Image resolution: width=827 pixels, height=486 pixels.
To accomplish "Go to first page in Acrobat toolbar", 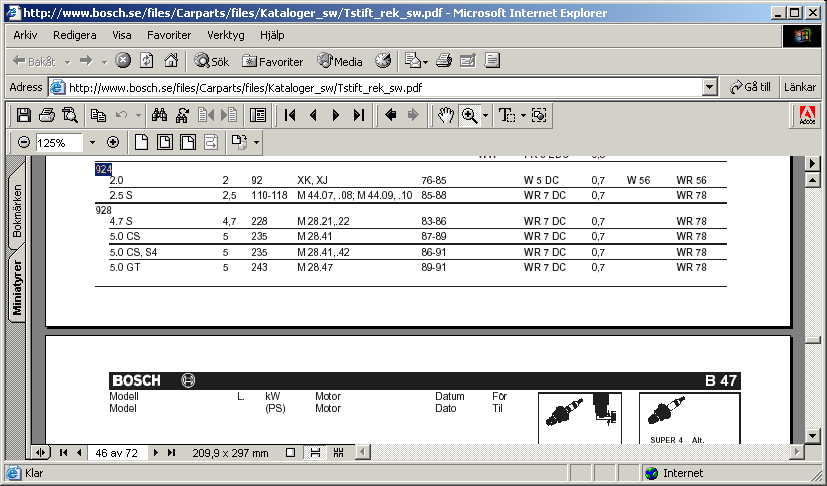I will (x=290, y=115).
